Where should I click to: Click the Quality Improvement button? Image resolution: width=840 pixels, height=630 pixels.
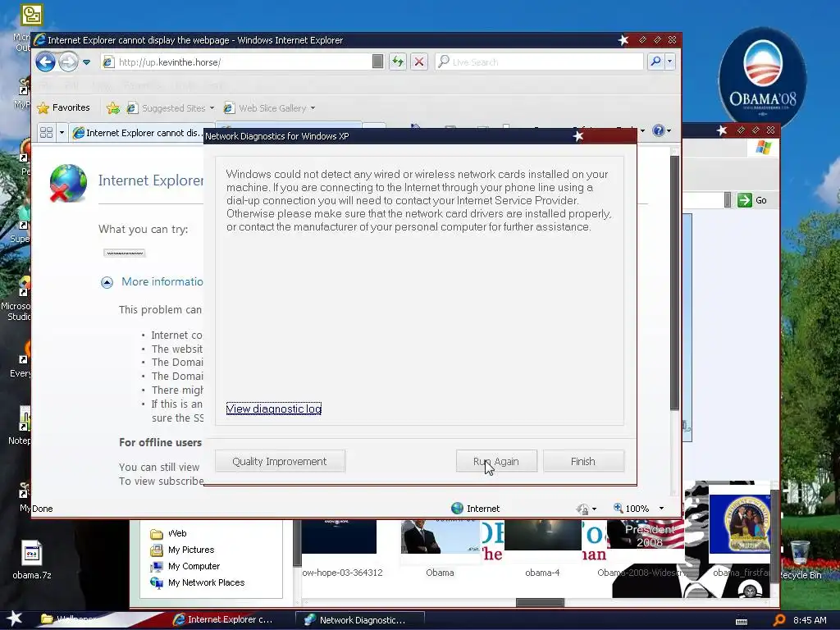280,461
